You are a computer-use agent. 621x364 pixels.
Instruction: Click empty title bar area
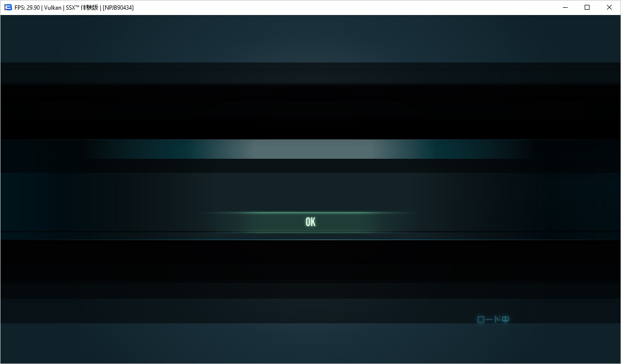(x=339, y=7)
